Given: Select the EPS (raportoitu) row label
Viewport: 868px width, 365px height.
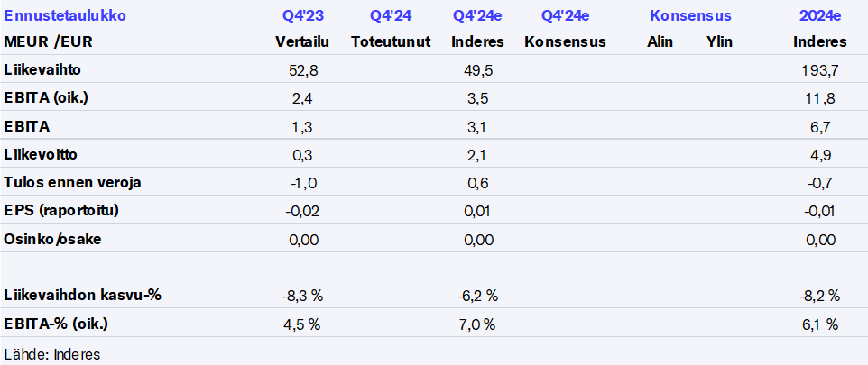Looking at the screenshot, I should coord(61,211).
